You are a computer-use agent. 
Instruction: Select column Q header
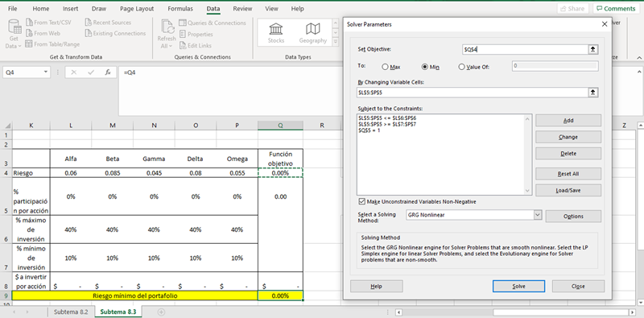[280, 126]
